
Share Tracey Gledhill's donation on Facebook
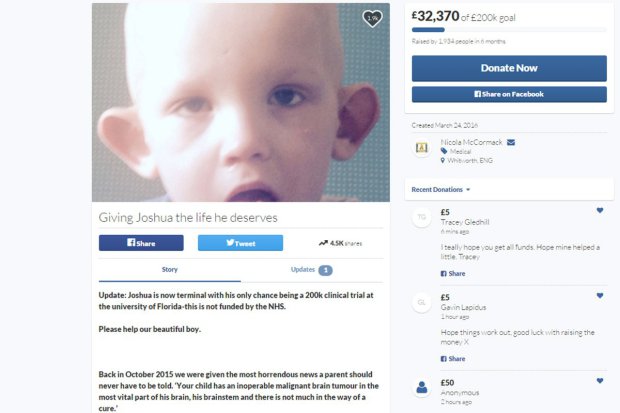click(453, 273)
